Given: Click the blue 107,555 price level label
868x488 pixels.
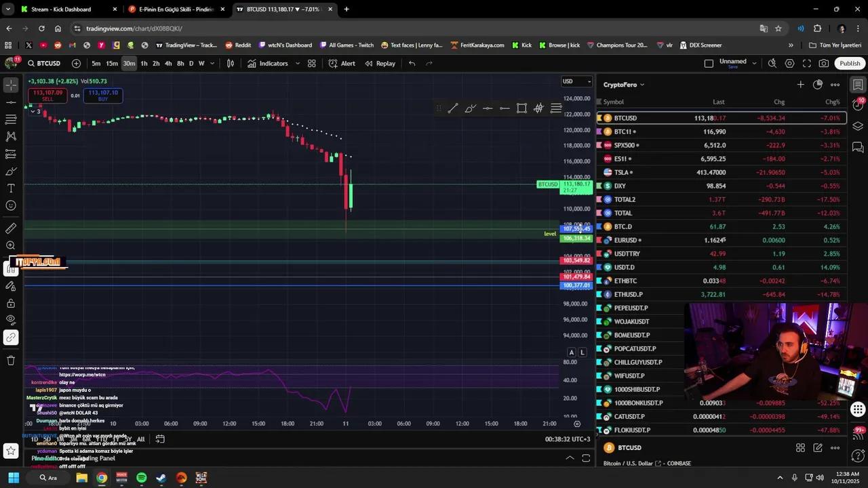Looking at the screenshot, I should click(x=576, y=229).
